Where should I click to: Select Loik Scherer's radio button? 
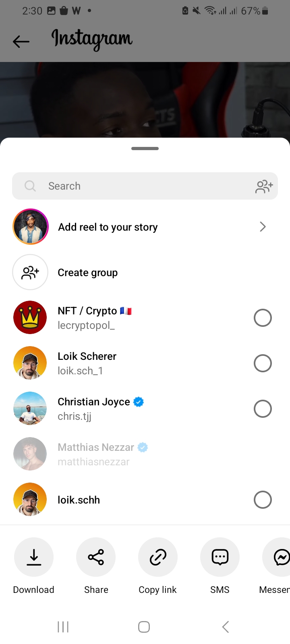(x=263, y=363)
